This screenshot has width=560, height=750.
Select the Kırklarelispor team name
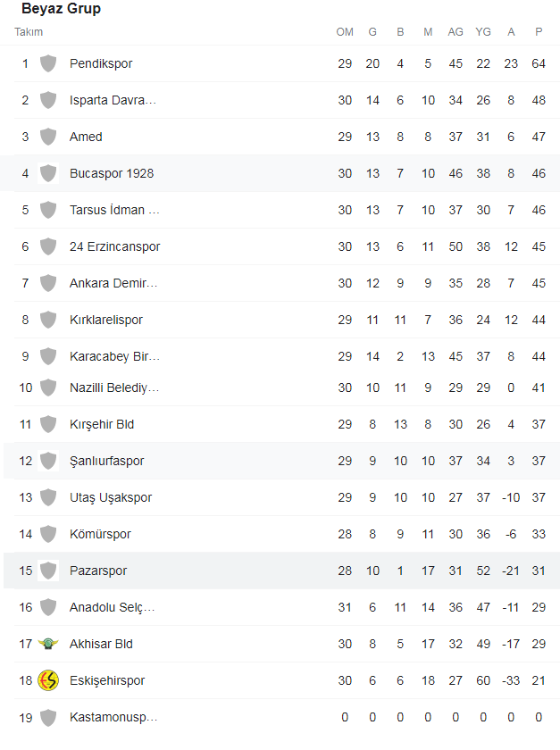click(x=106, y=320)
